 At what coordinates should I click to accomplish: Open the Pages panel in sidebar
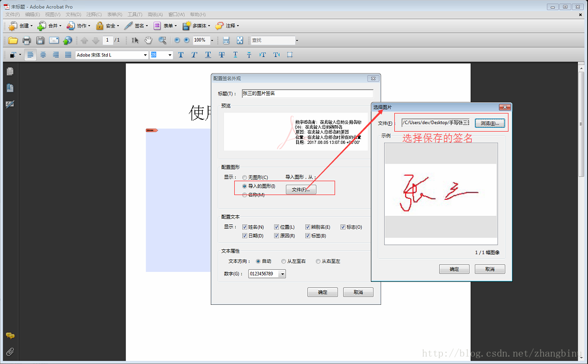coord(10,71)
